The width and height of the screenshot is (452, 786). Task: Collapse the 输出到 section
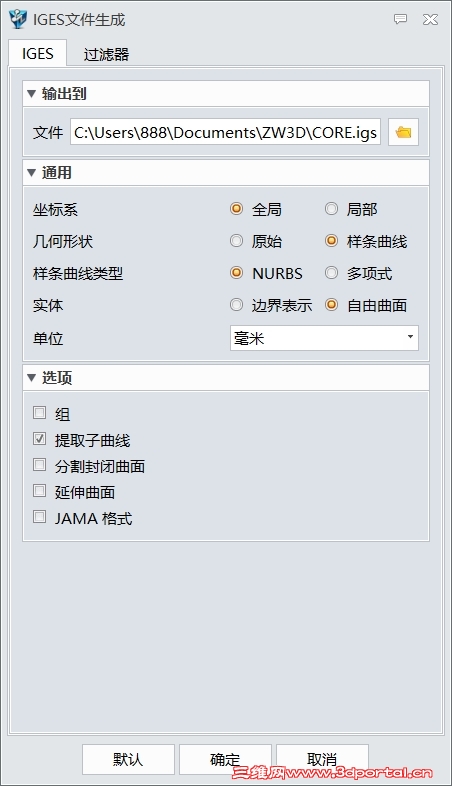(32, 93)
